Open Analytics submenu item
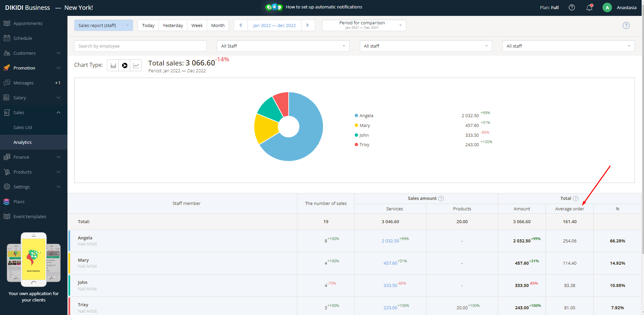The image size is (644, 315). pos(23,142)
